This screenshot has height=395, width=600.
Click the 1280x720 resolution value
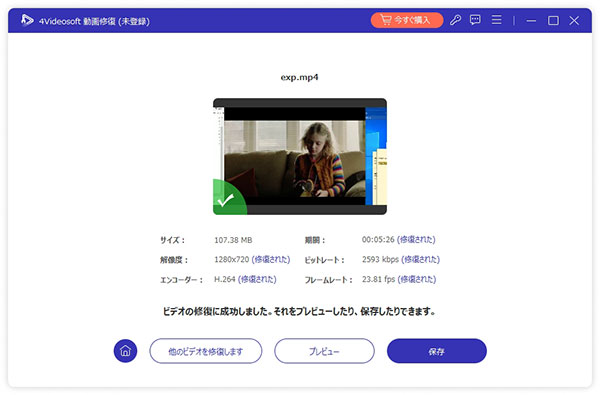pyautogui.click(x=232, y=260)
